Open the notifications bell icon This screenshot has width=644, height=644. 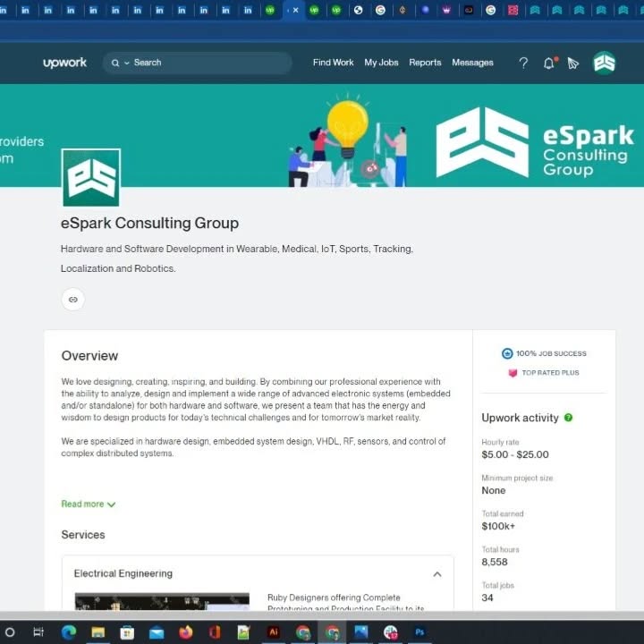[x=549, y=63]
